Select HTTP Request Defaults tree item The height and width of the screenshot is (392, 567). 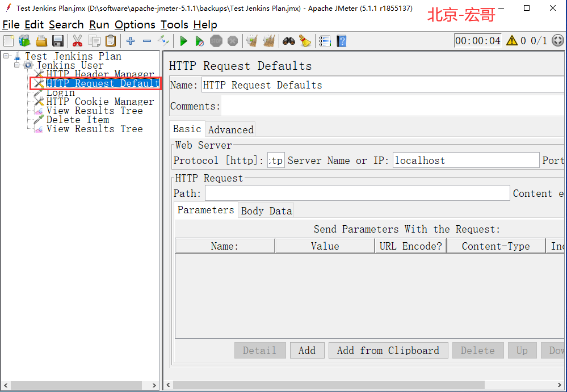[x=103, y=83]
